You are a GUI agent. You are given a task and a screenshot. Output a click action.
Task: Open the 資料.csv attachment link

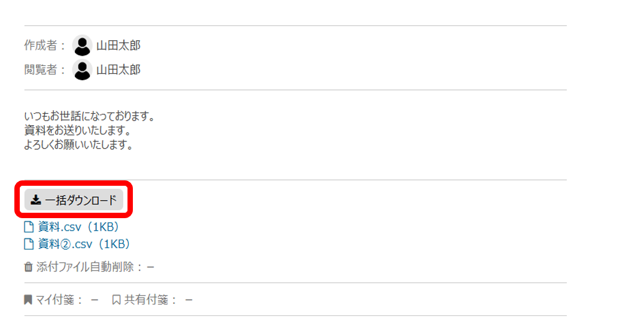point(79,227)
